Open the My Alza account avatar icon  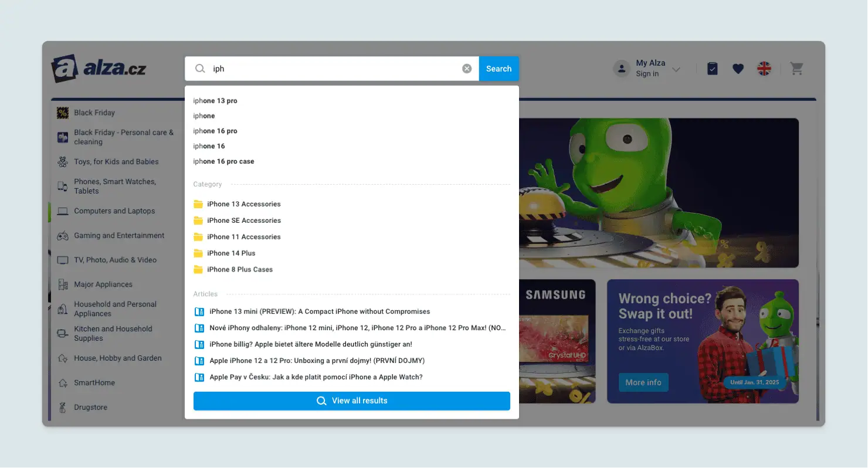point(621,69)
